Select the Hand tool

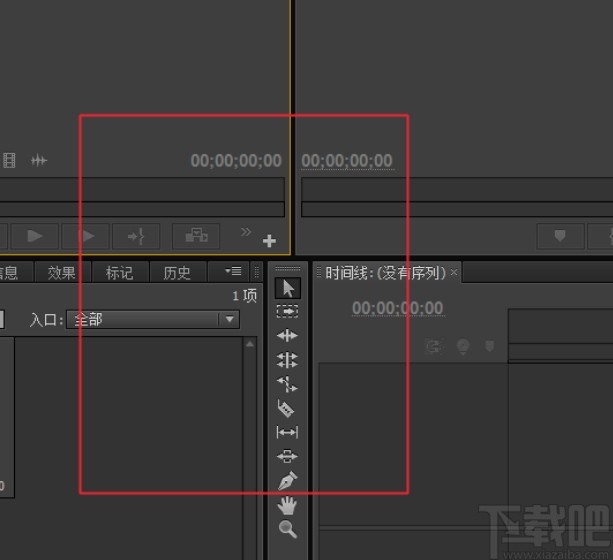[287, 505]
